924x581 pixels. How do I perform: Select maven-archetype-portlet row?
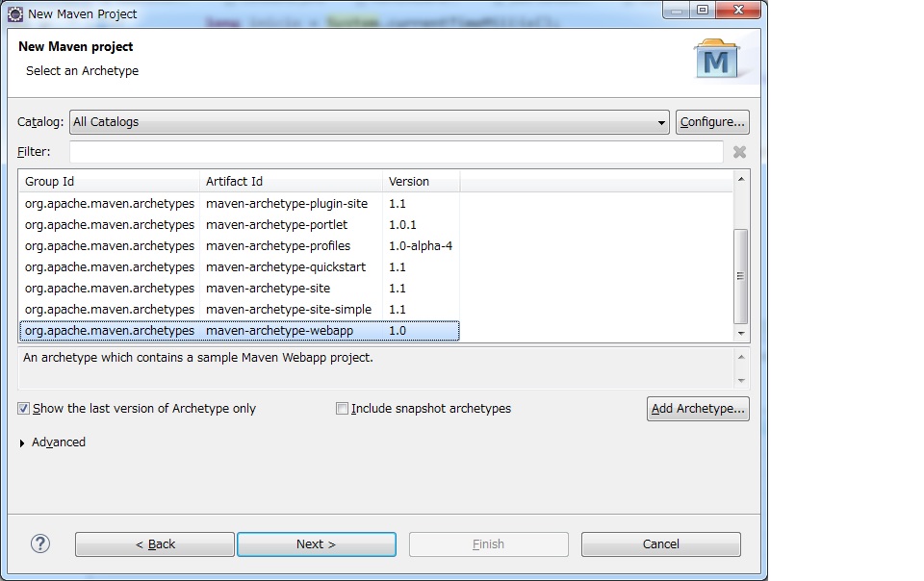240,225
